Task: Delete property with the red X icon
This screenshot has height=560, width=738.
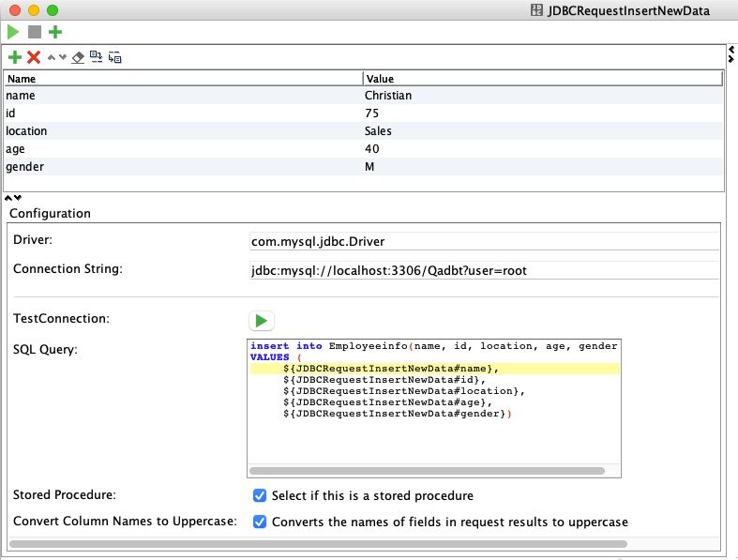Action: pos(34,57)
